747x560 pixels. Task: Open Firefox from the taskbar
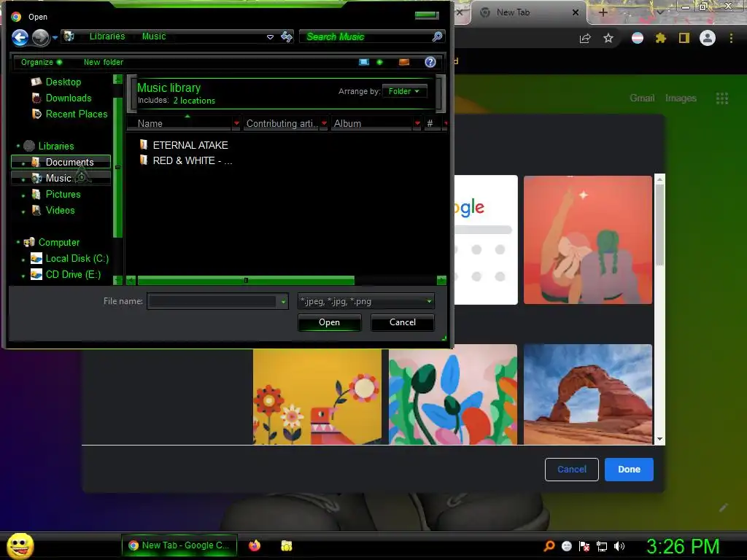(x=255, y=545)
